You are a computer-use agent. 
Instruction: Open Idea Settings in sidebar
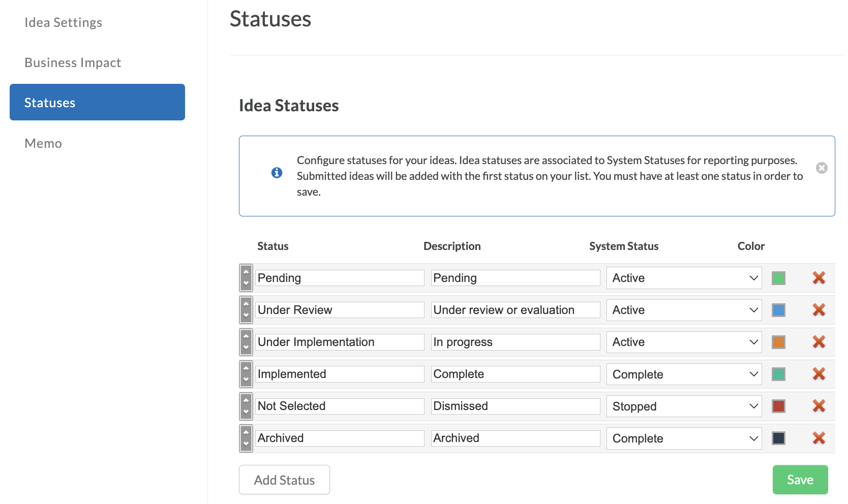point(63,22)
